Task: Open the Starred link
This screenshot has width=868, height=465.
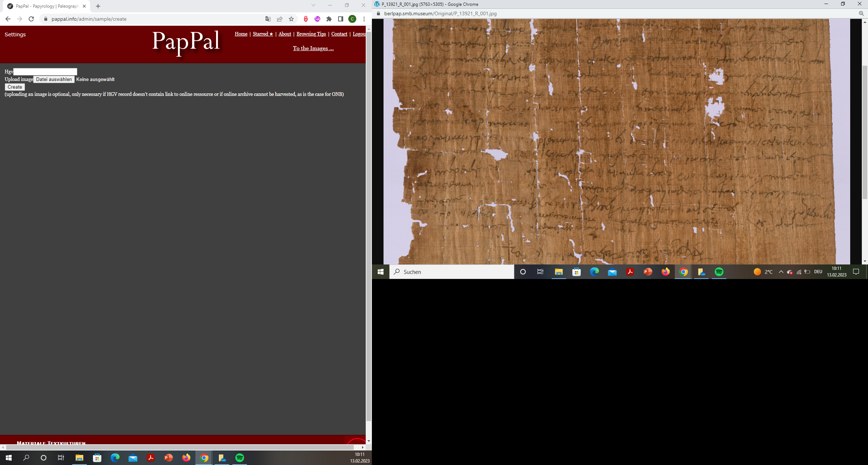Action: (263, 34)
